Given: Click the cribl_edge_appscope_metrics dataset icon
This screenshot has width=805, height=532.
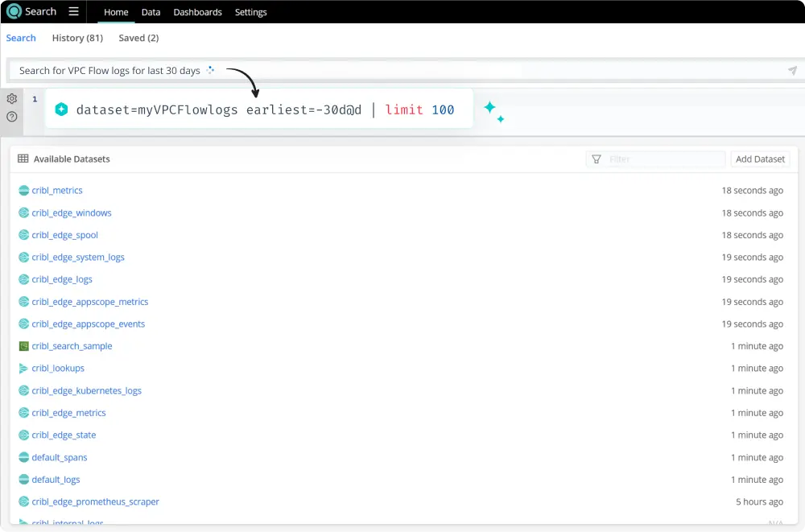Looking at the screenshot, I should pos(23,302).
